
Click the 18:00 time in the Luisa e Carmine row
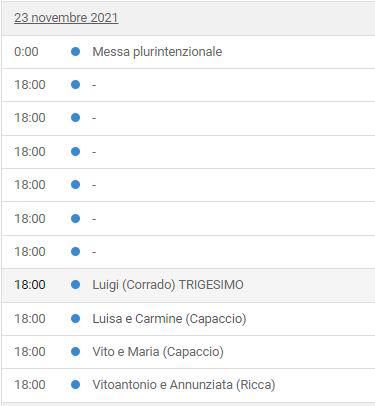(x=30, y=318)
